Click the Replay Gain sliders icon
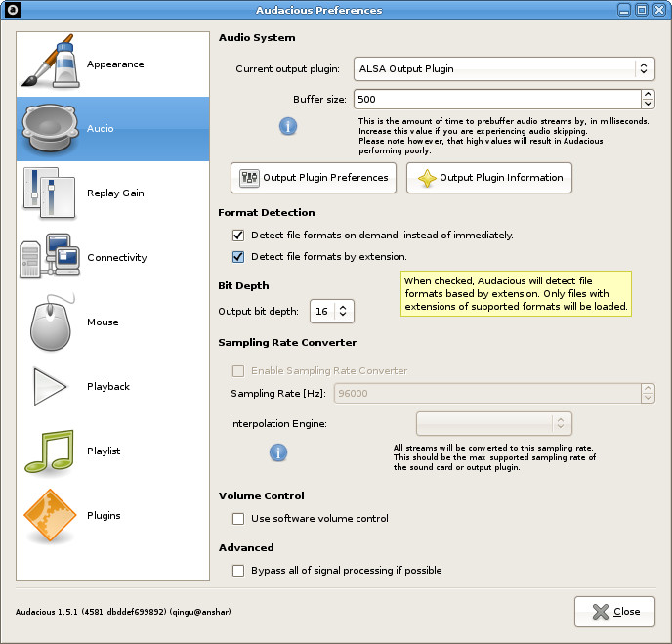 pyautogui.click(x=50, y=193)
